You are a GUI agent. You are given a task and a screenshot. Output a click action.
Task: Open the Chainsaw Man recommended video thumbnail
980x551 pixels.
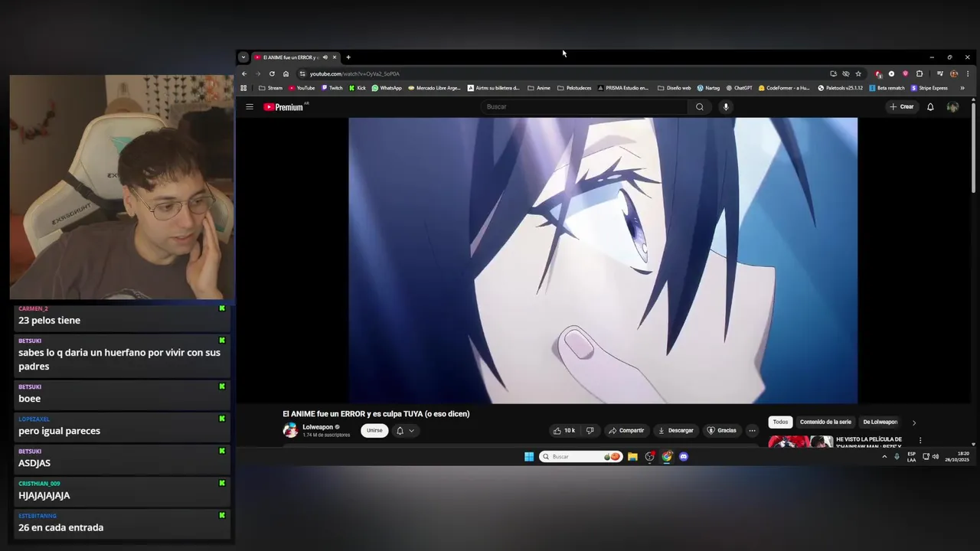[x=801, y=441]
